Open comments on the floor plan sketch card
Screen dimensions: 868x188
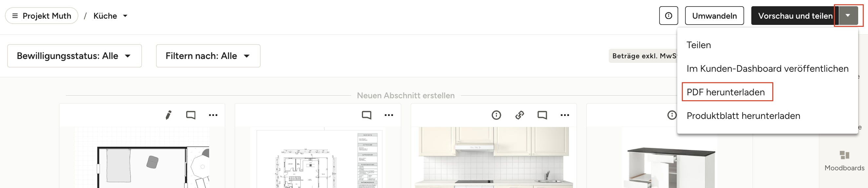[191, 115]
